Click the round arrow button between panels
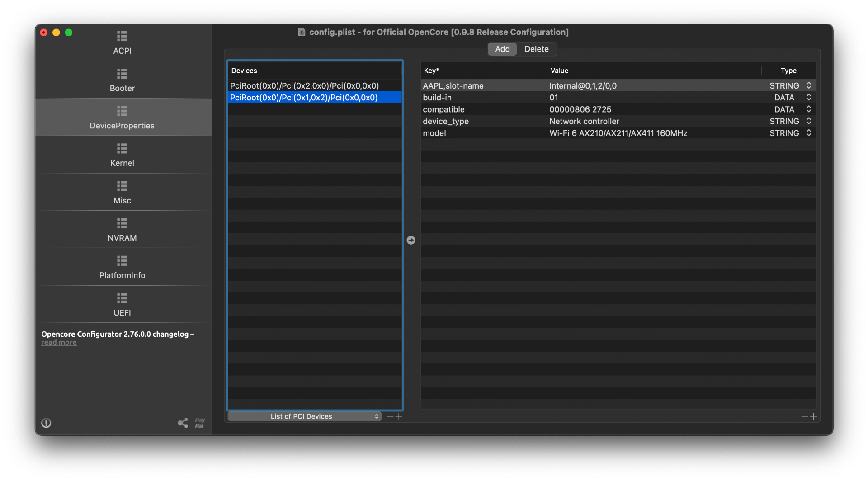The height and width of the screenshot is (481, 868). click(x=411, y=240)
